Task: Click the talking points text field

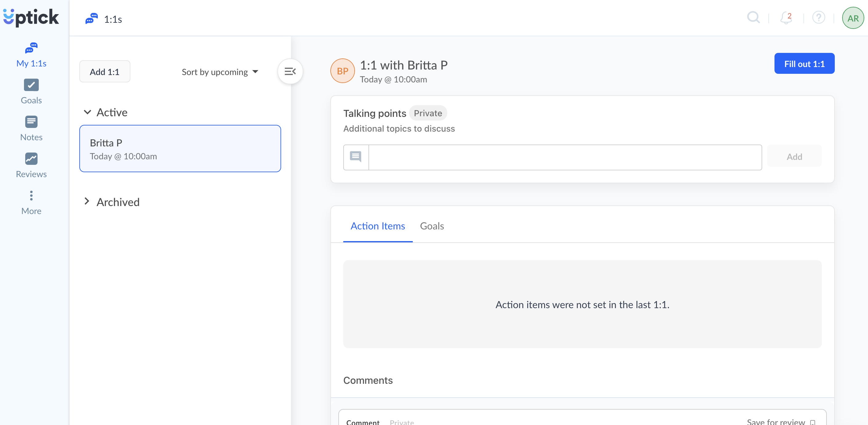Action: (565, 157)
